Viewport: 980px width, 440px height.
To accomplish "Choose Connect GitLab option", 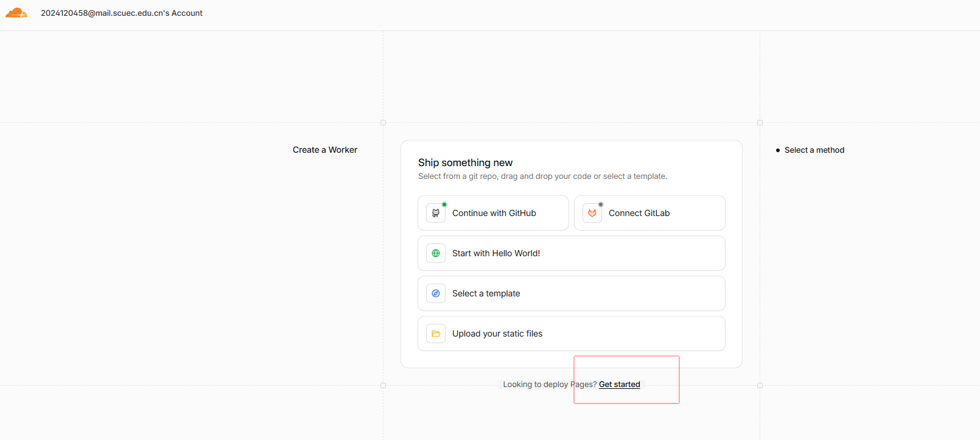I will (x=649, y=213).
